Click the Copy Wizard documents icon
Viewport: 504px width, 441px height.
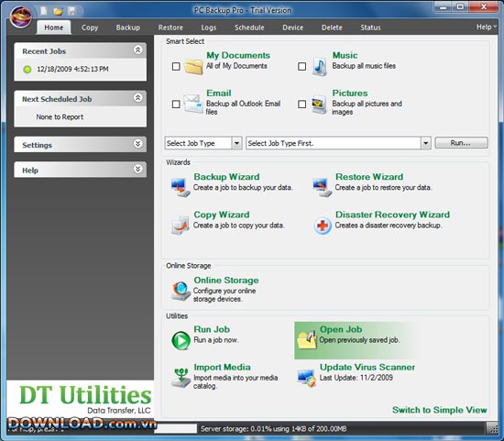tap(180, 225)
